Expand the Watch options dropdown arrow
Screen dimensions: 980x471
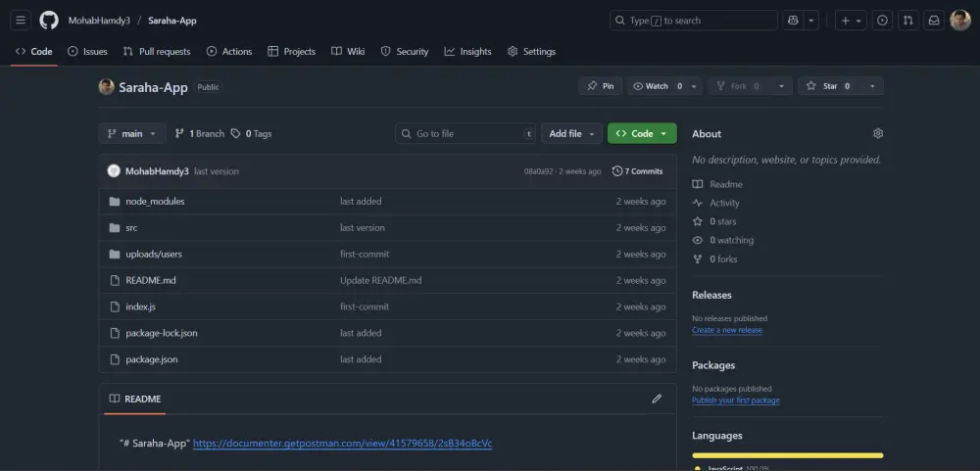(694, 86)
